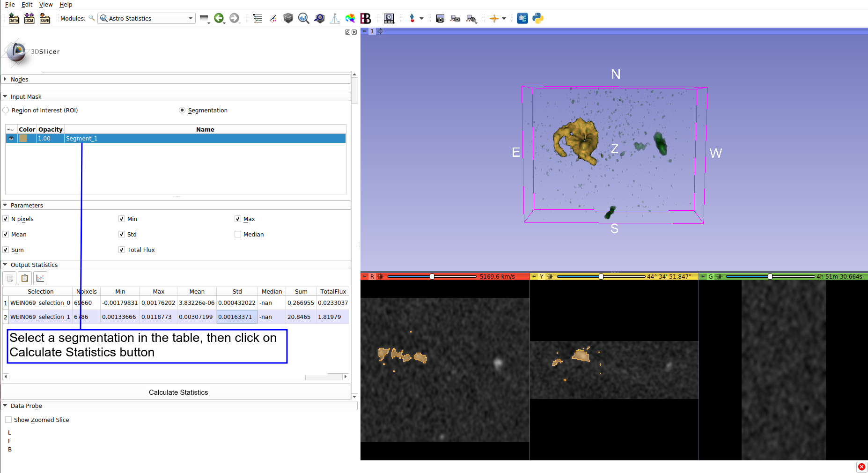Screen dimensions: 868x473
Task: Enable the Median checkbox
Action: 238,234
